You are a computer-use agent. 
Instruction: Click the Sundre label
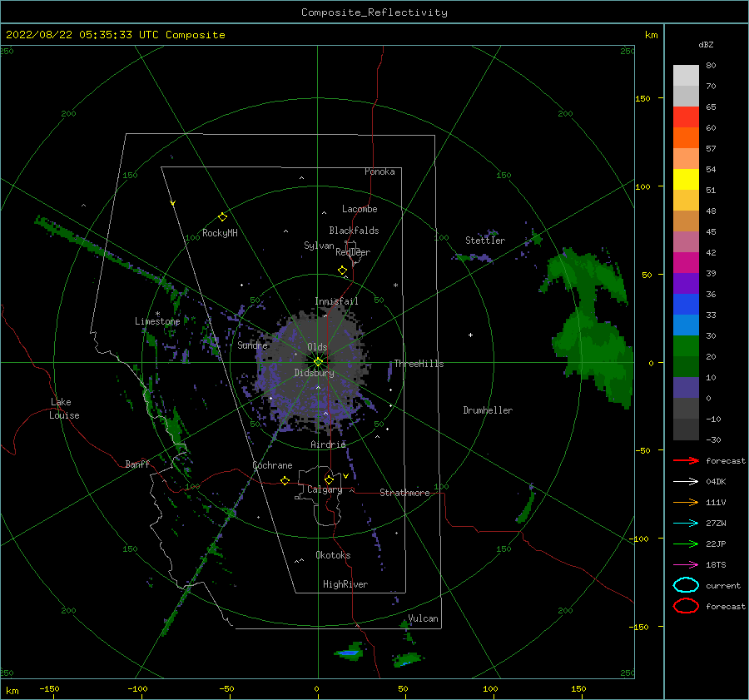point(252,345)
